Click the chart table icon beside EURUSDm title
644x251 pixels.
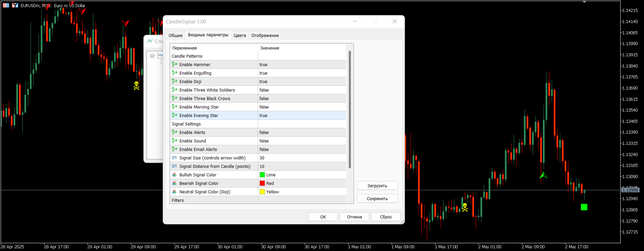tap(6, 5)
